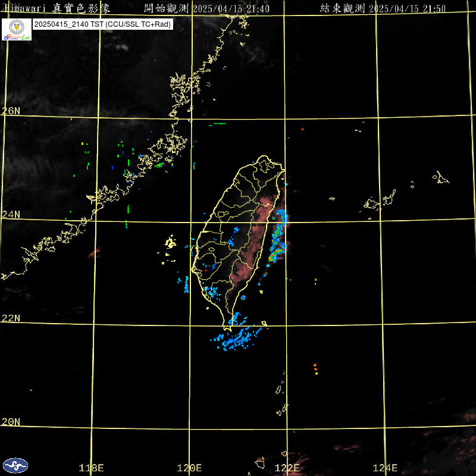The width and height of the screenshot is (476, 476).
Task: Click the 120E longitude label
Action: point(189,468)
